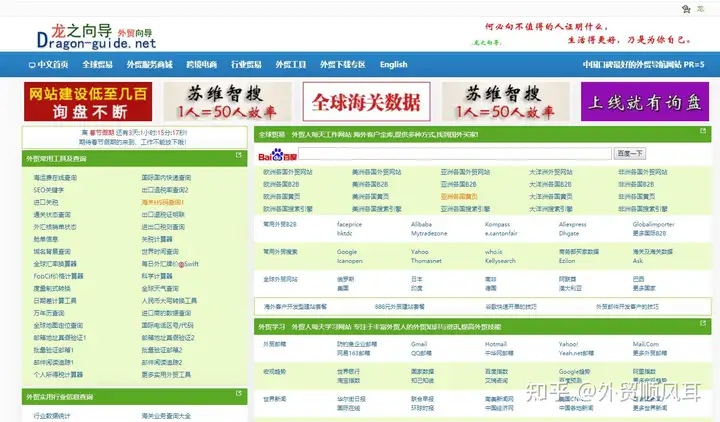Open the who.is link

tap(494, 252)
